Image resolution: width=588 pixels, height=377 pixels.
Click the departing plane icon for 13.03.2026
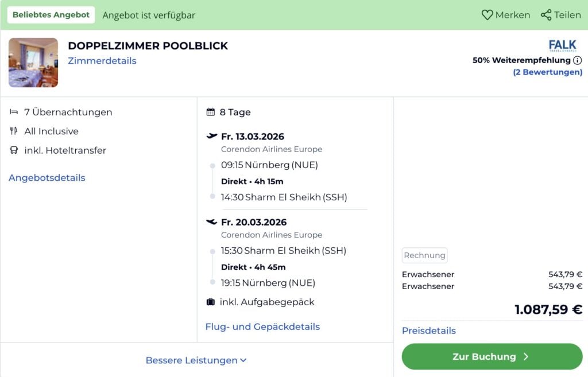[x=212, y=137]
